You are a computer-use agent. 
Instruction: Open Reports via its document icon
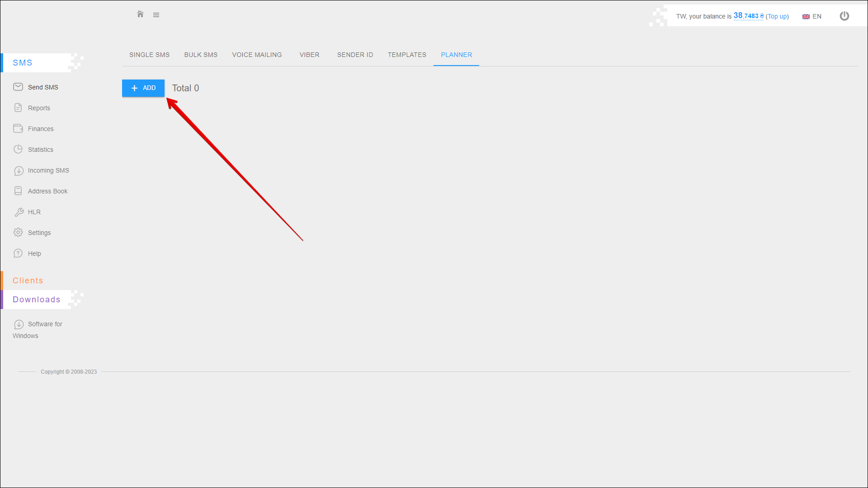(x=18, y=108)
